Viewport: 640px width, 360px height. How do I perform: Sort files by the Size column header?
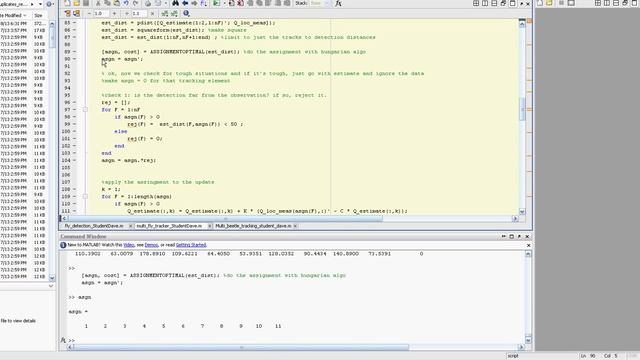click(x=39, y=16)
